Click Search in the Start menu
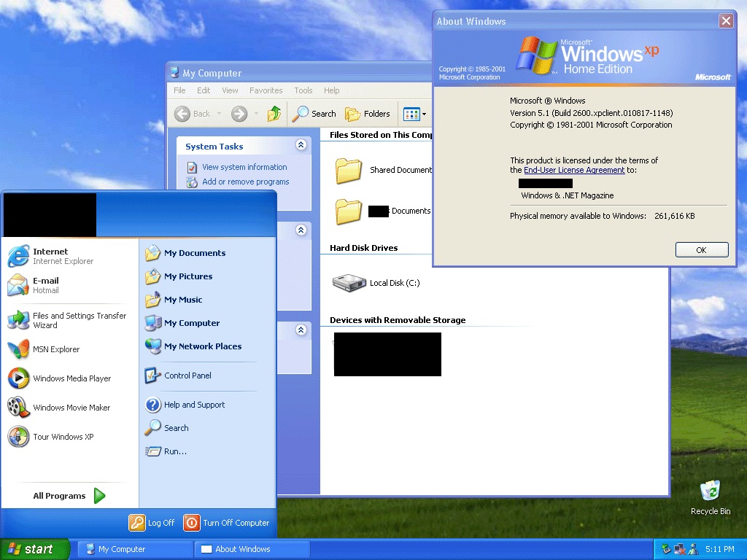 167,428
